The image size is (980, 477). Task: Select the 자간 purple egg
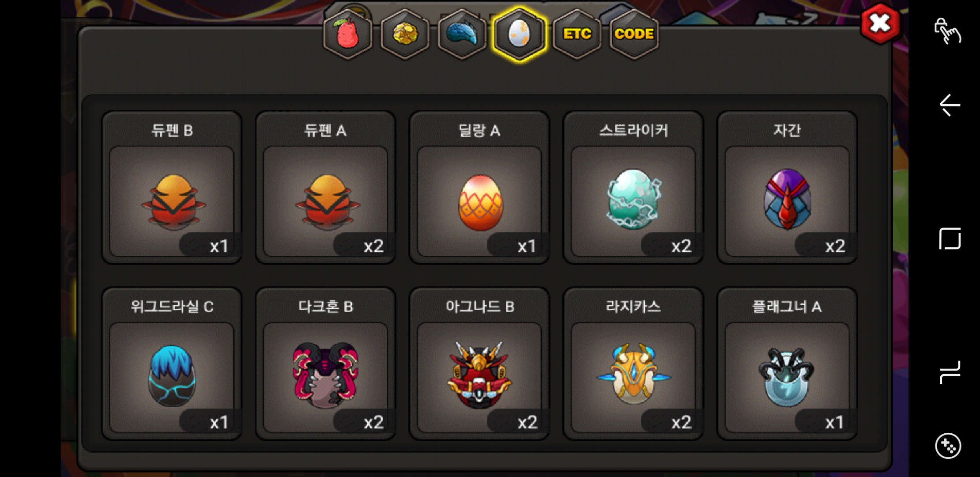pyautogui.click(x=787, y=187)
